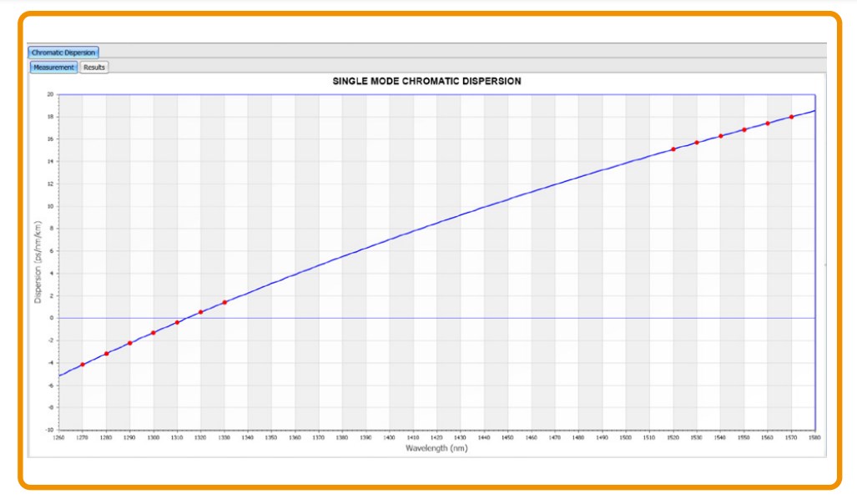
Task: Select the red data point at 1270 nm
Action: pos(83,365)
